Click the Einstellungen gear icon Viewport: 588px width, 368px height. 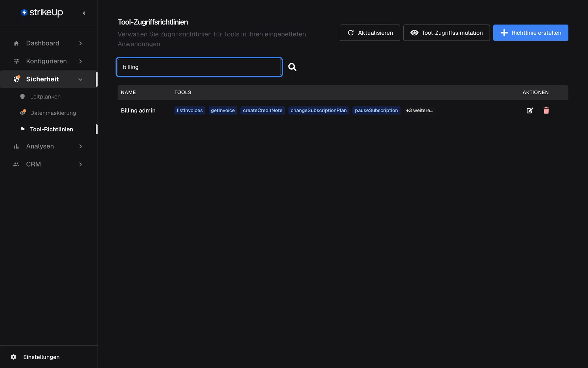point(13,357)
